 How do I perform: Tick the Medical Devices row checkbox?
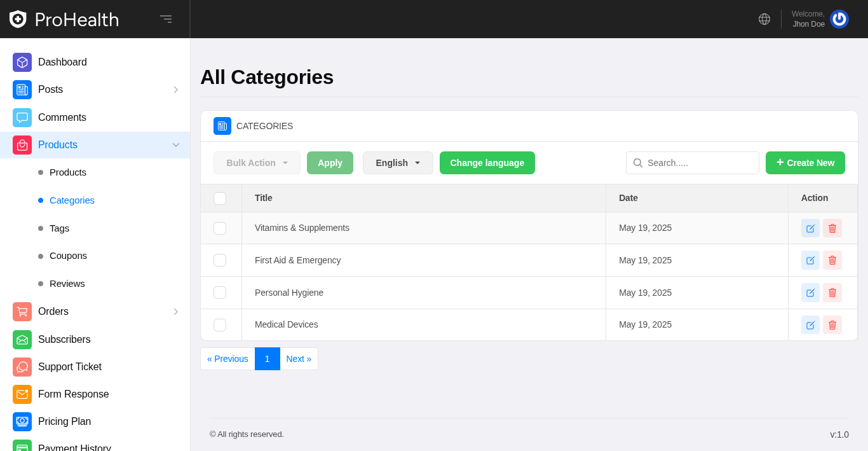(x=220, y=325)
